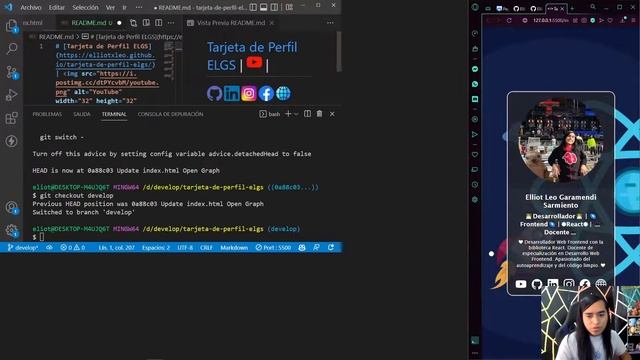This screenshot has width=640, height=360.
Task: Select the Vista Previa README.md tab
Action: coord(231,23)
